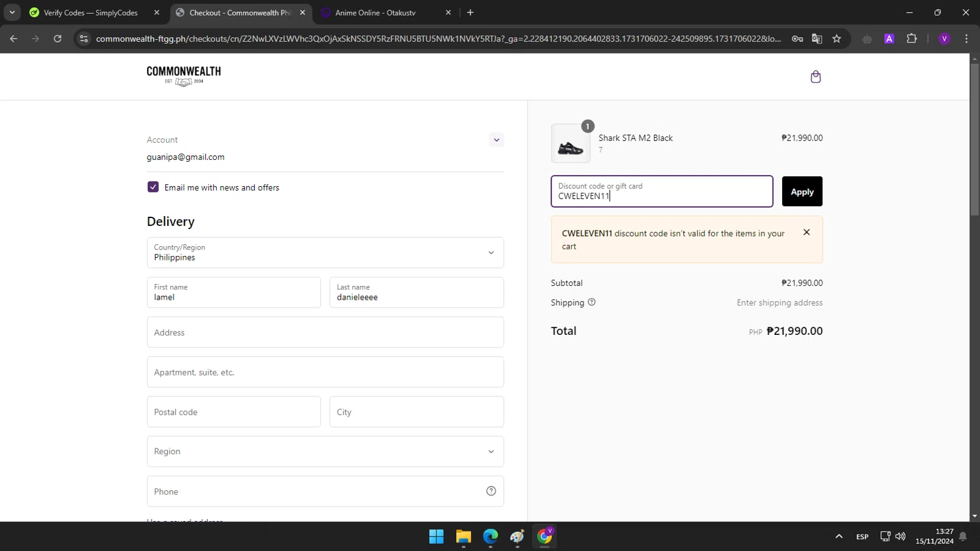Bookmark this page with star icon
This screenshot has width=980, height=551.
coord(836,39)
